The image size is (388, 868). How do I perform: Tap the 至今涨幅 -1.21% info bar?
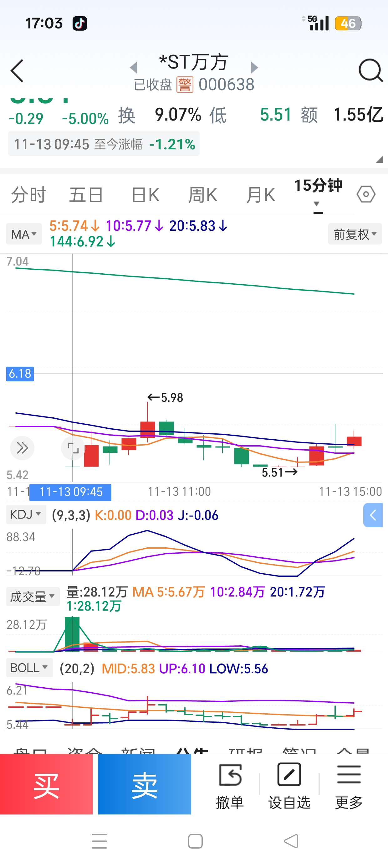point(104,144)
